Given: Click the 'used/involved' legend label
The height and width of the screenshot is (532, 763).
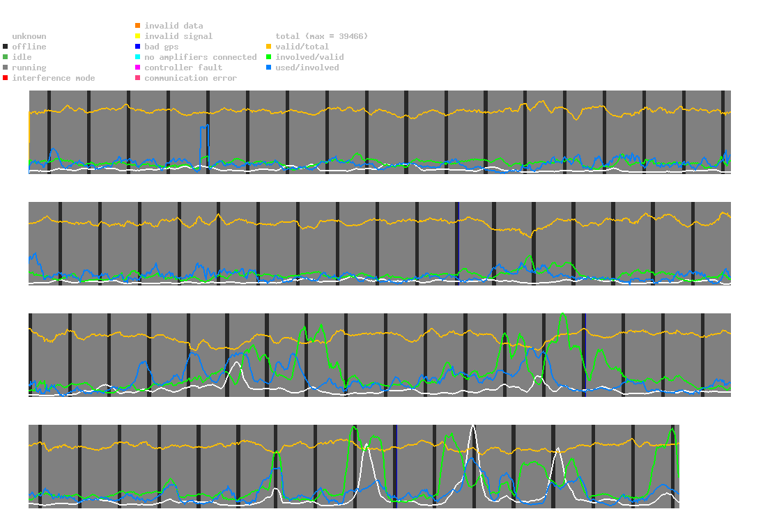Looking at the screenshot, I should click(x=307, y=68).
